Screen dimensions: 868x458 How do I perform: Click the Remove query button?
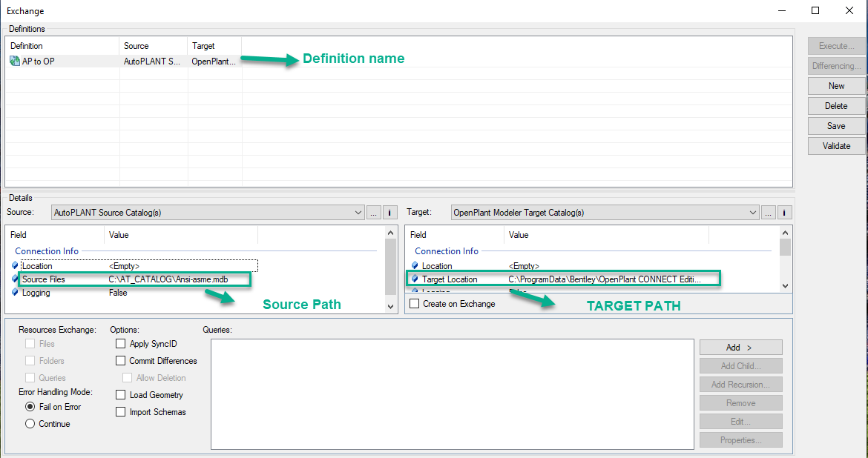(x=740, y=403)
